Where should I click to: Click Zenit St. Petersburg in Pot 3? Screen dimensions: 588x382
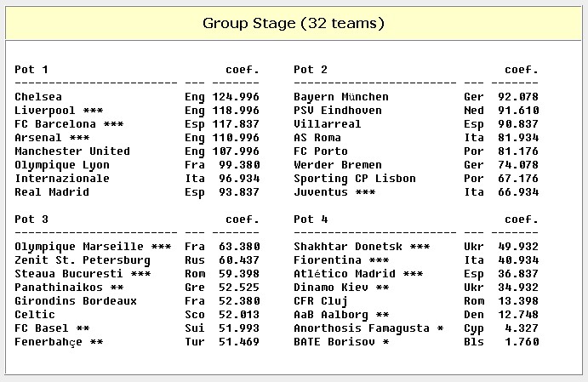click(x=83, y=260)
